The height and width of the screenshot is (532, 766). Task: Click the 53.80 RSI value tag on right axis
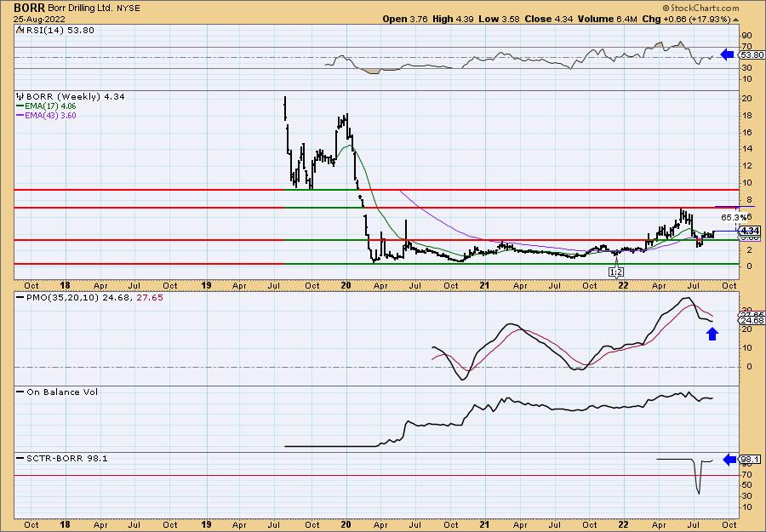[752, 54]
